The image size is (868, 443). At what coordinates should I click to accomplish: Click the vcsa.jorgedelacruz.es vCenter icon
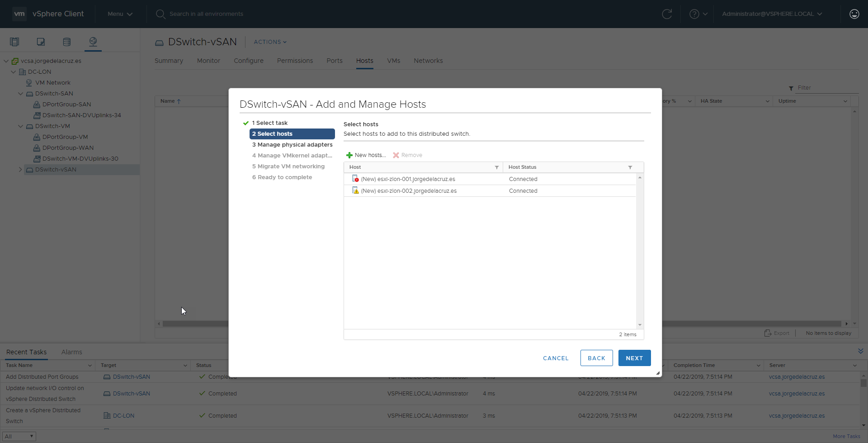tap(15, 61)
